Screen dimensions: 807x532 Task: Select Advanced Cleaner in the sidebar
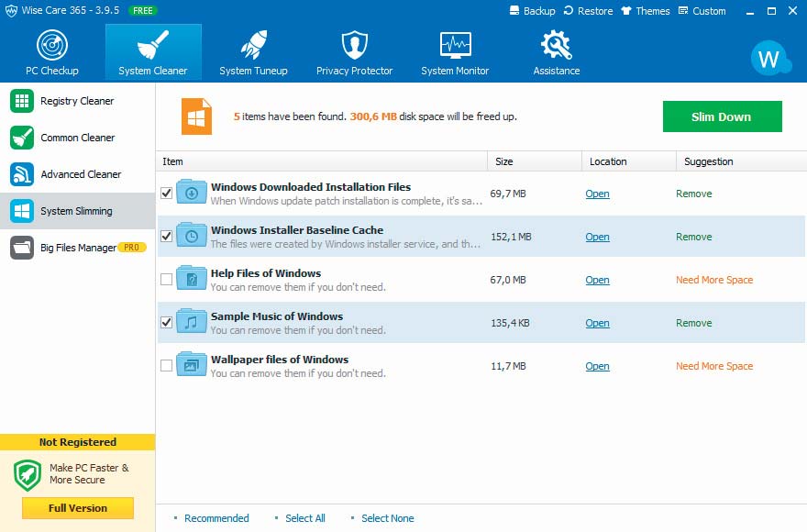pos(77,174)
